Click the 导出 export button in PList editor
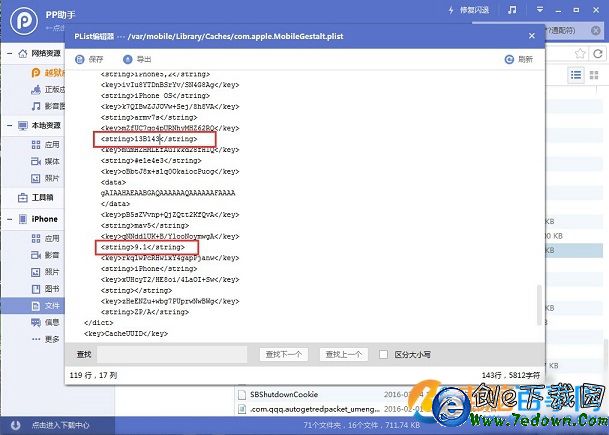Screen dimensions: 609x435 pos(137,59)
